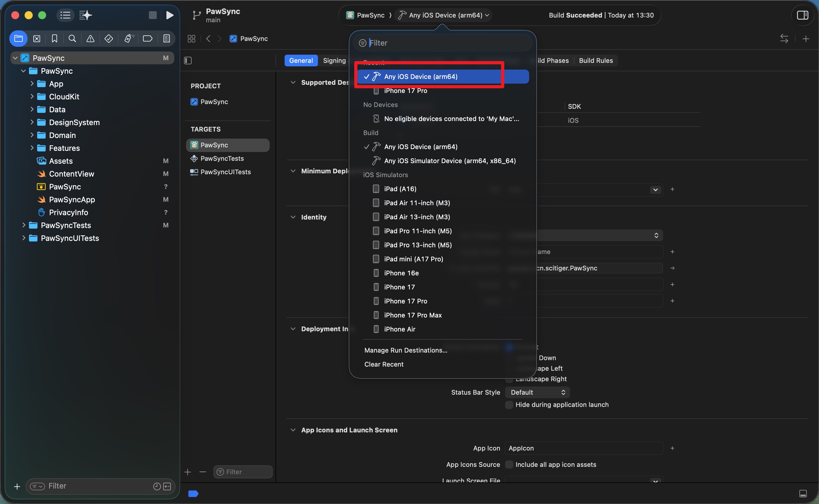The width and height of the screenshot is (819, 504).
Task: Click the App Icon text field
Action: [x=584, y=448]
